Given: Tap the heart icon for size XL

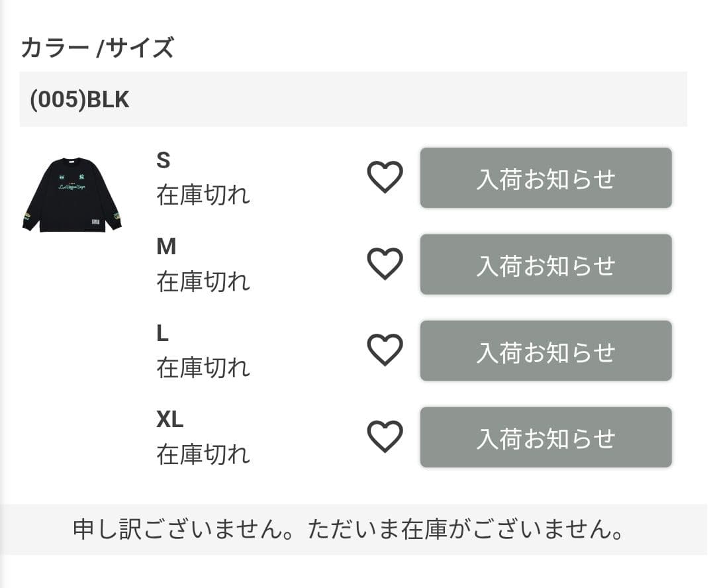Looking at the screenshot, I should pyautogui.click(x=384, y=436).
